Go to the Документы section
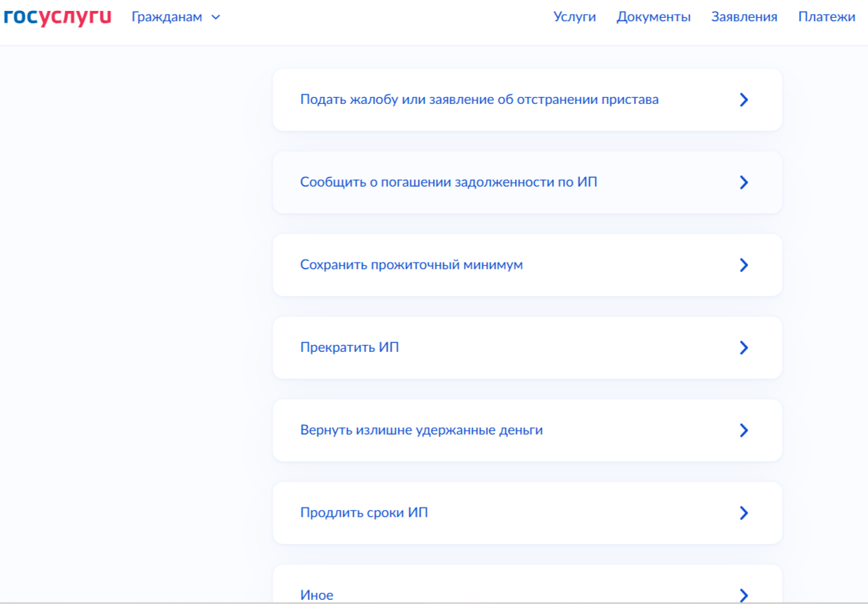Image resolution: width=868 pixels, height=604 pixels. pos(653,17)
